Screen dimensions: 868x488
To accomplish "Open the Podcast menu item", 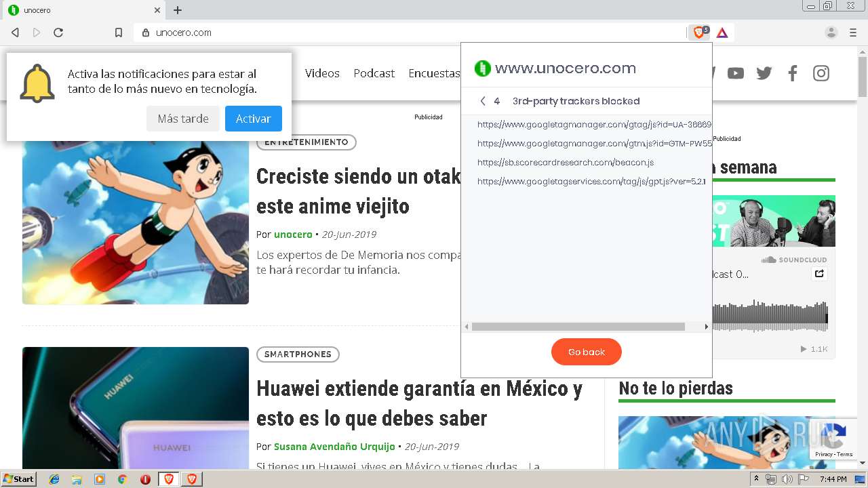I will (x=374, y=73).
